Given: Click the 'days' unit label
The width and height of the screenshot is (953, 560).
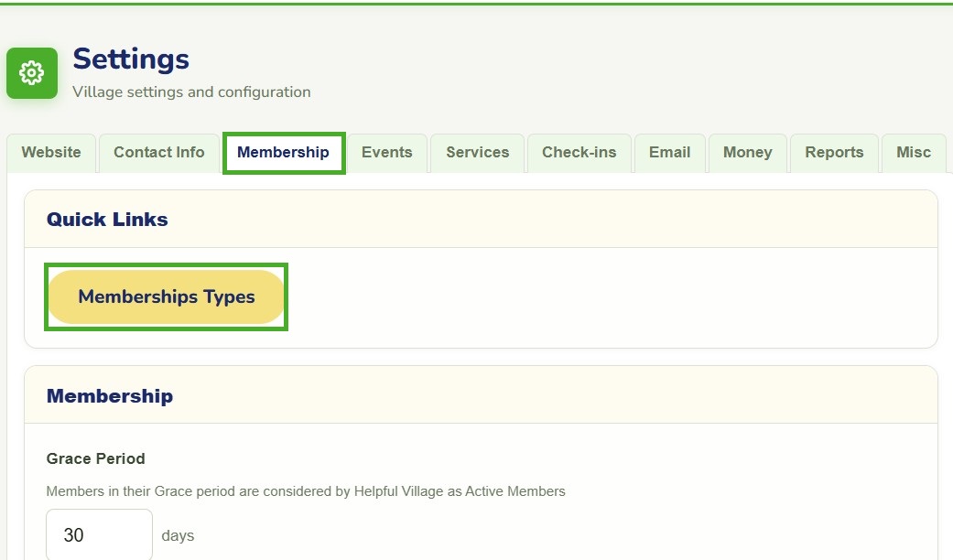Looking at the screenshot, I should tap(179, 535).
